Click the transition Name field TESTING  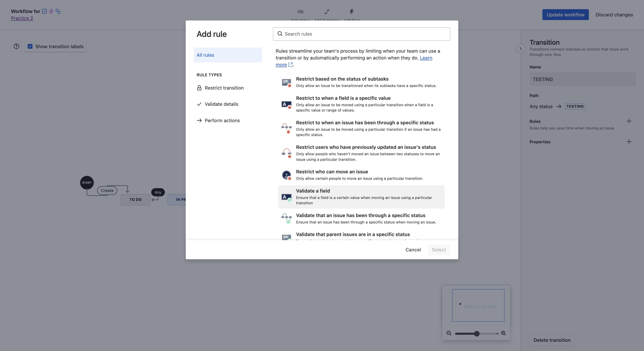click(582, 79)
